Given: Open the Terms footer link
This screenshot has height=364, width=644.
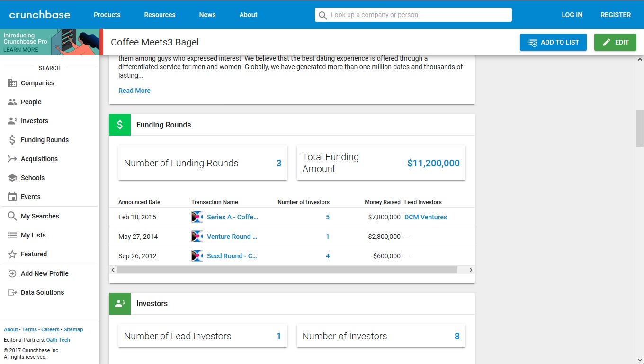Looking at the screenshot, I should [29, 329].
